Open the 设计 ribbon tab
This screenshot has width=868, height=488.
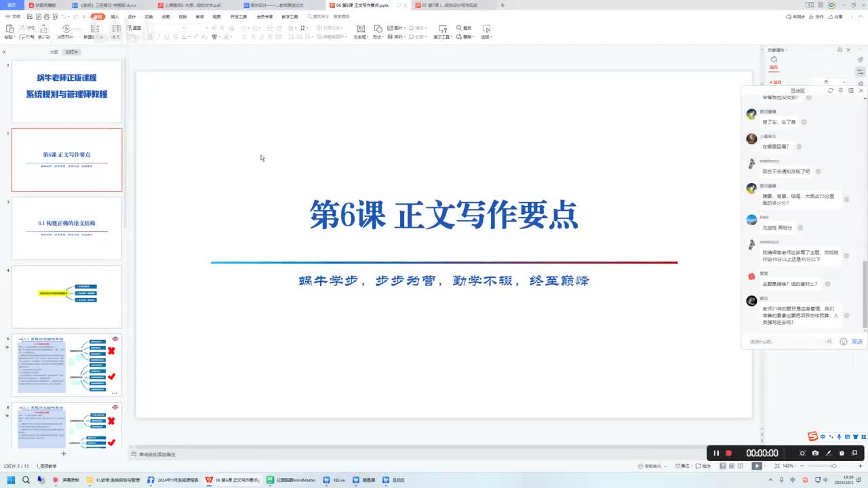click(132, 16)
